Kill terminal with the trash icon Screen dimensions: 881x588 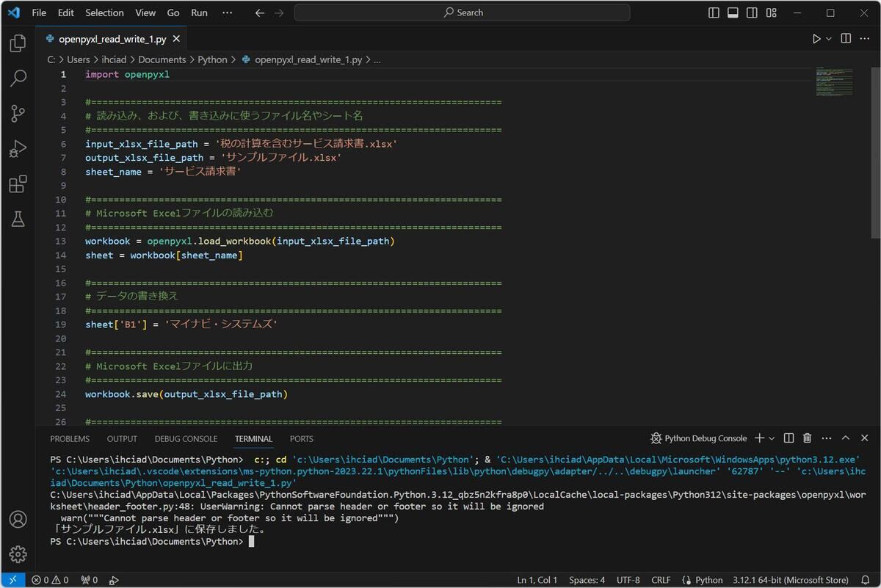[807, 438]
